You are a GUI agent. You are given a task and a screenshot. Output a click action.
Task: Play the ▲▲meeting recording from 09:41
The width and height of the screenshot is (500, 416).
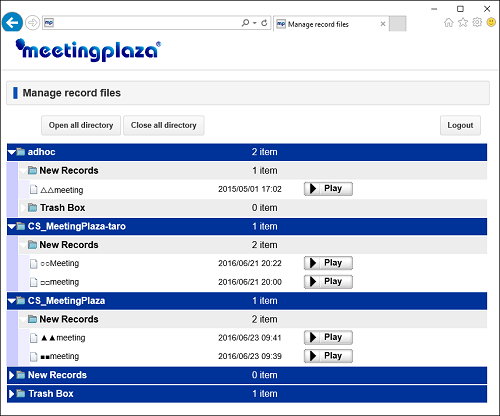[328, 337]
